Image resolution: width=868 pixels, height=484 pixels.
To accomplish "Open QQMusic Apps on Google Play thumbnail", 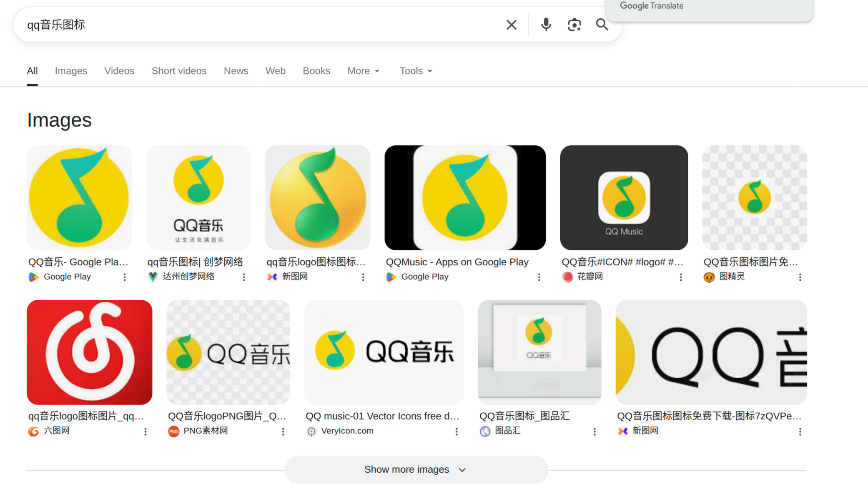I will pyautogui.click(x=465, y=197).
